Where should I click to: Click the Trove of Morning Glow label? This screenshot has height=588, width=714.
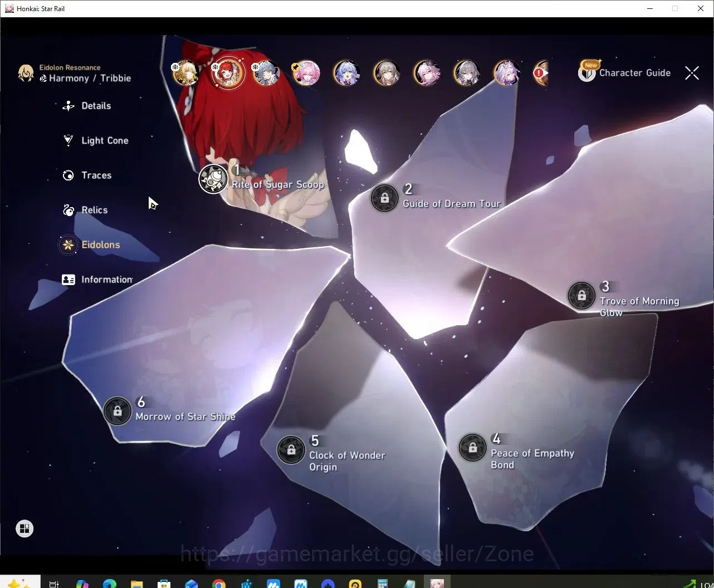[639, 307]
